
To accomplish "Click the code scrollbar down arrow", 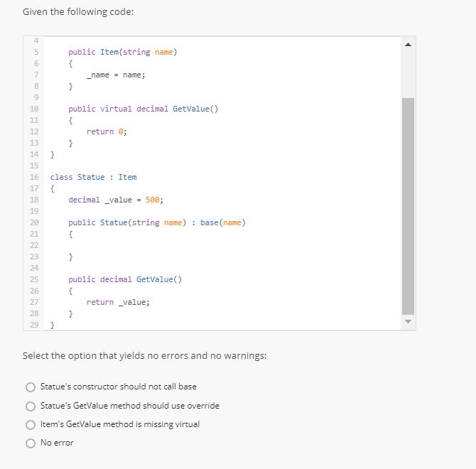I will 408,321.
